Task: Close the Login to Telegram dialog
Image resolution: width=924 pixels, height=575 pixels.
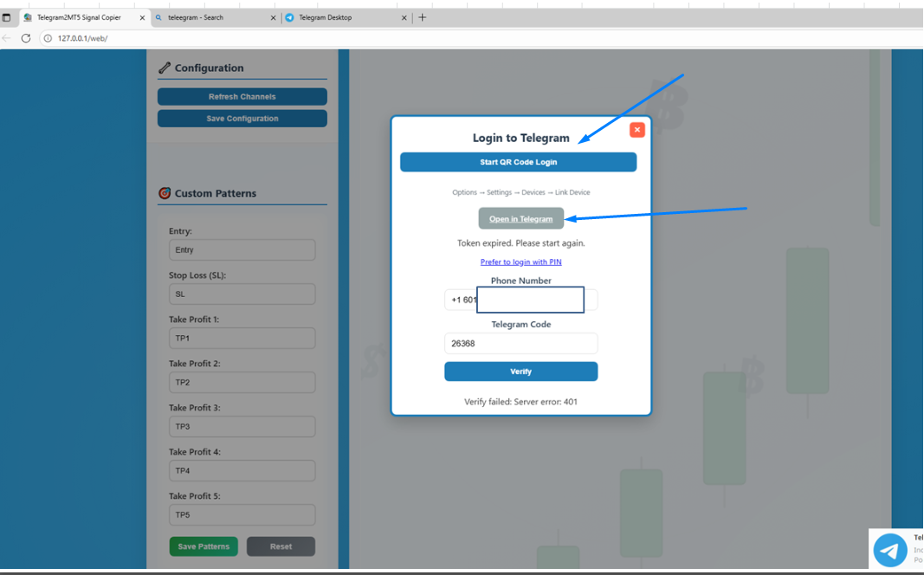Action: tap(637, 130)
